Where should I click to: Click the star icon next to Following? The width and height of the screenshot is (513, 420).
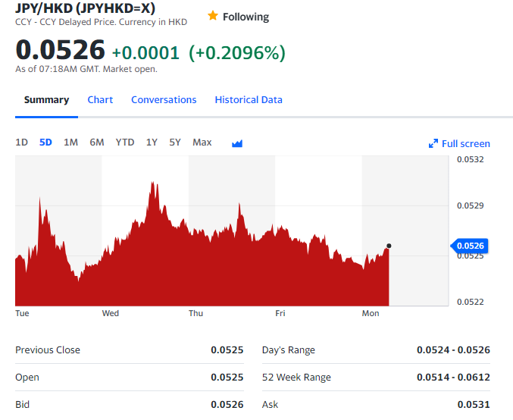[x=213, y=16]
